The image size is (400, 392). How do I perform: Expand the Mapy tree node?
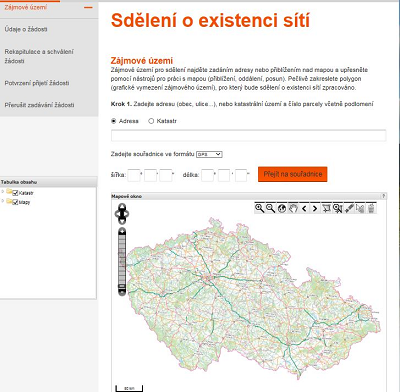pyautogui.click(x=3, y=201)
